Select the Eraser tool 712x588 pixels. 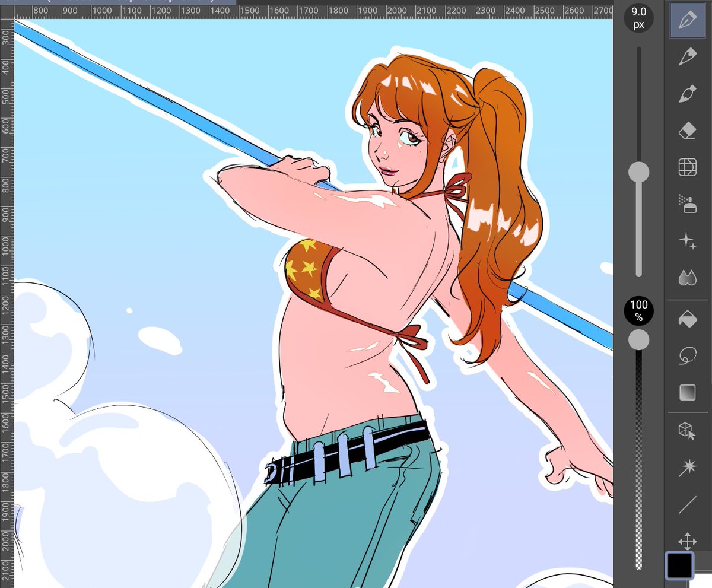tap(687, 131)
